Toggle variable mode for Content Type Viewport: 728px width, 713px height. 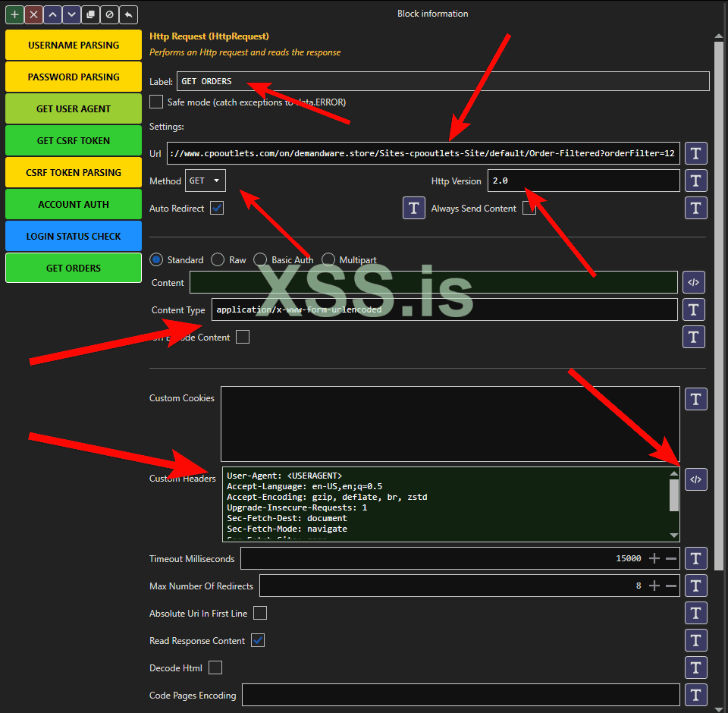(x=694, y=309)
